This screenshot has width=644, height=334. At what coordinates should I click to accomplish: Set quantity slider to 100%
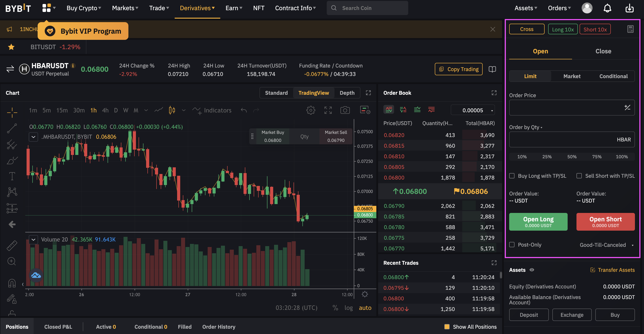click(x=622, y=157)
